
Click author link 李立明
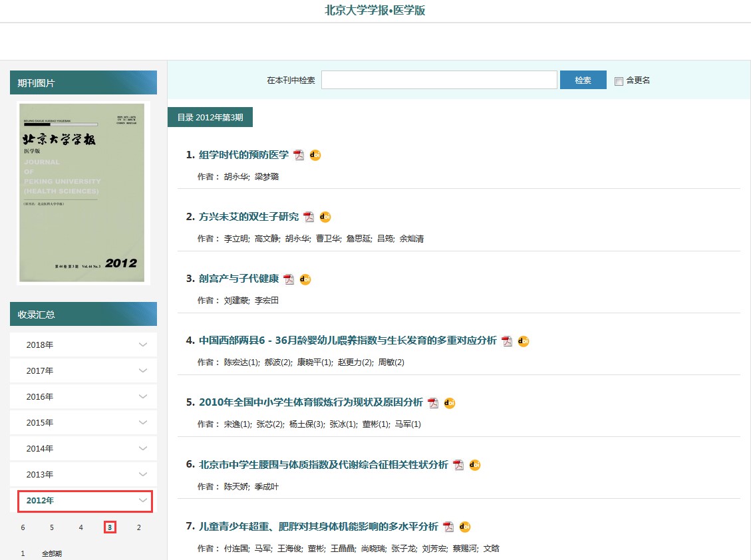235,239
